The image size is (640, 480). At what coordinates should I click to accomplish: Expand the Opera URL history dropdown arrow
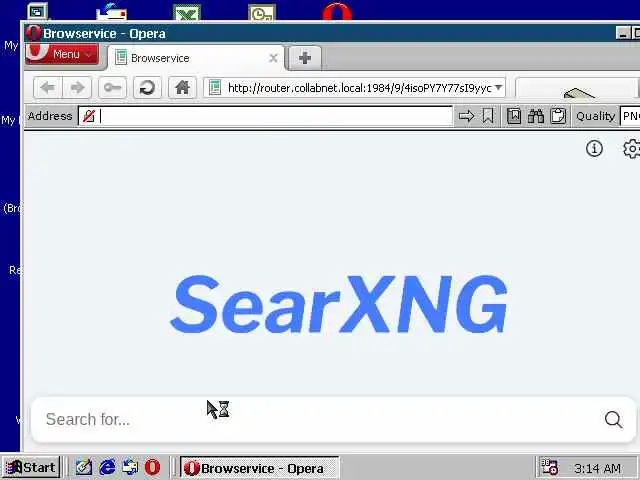[x=498, y=87]
